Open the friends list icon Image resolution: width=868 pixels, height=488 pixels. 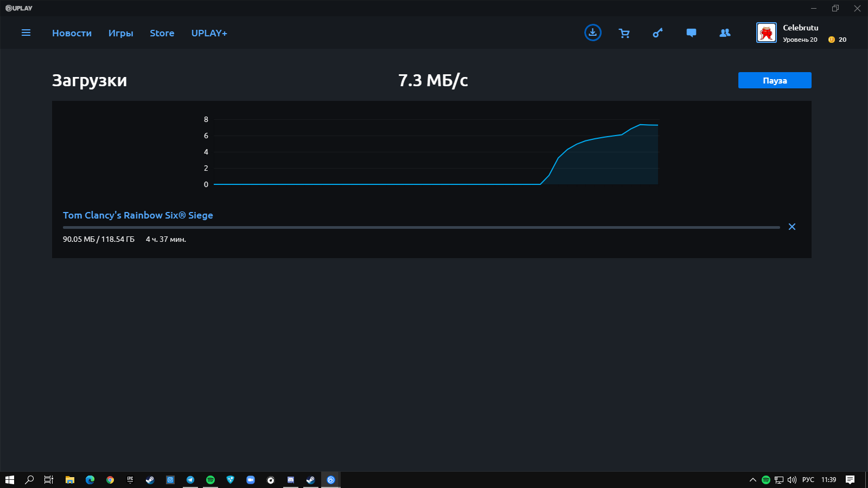coord(725,33)
